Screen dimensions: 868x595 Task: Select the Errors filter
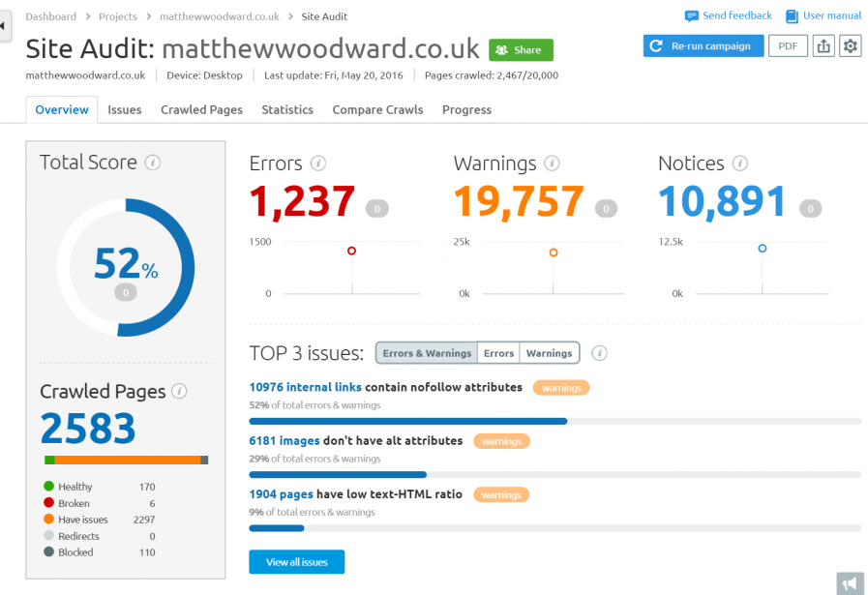(498, 353)
